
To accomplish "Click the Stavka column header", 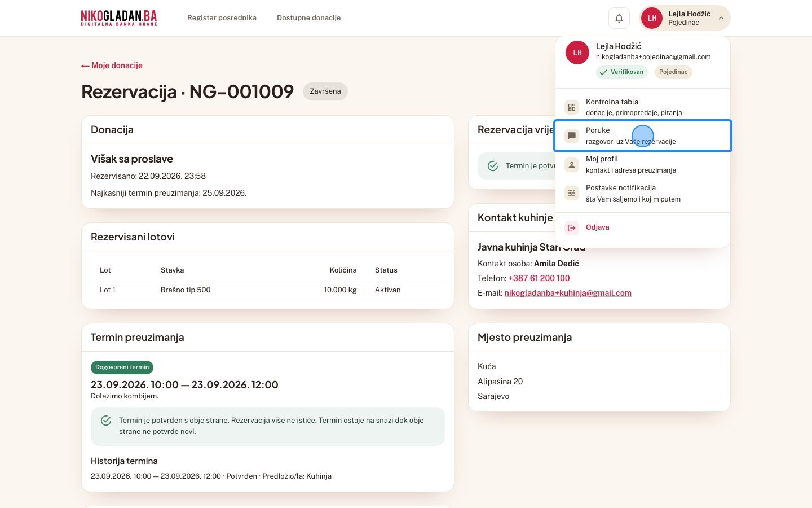I will [x=173, y=270].
